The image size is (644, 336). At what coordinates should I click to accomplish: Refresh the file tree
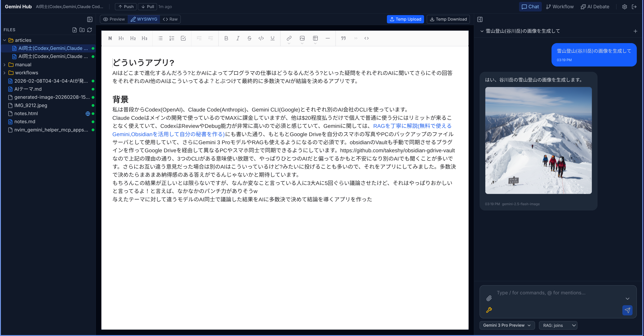pyautogui.click(x=90, y=30)
